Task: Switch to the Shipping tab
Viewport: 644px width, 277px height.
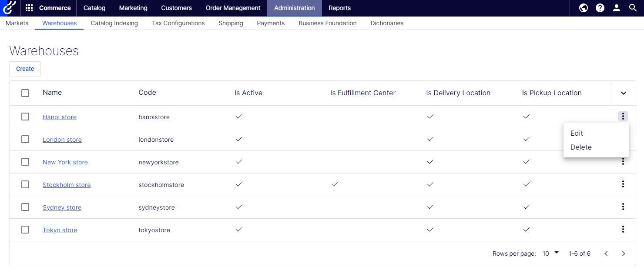Action: 231,23
